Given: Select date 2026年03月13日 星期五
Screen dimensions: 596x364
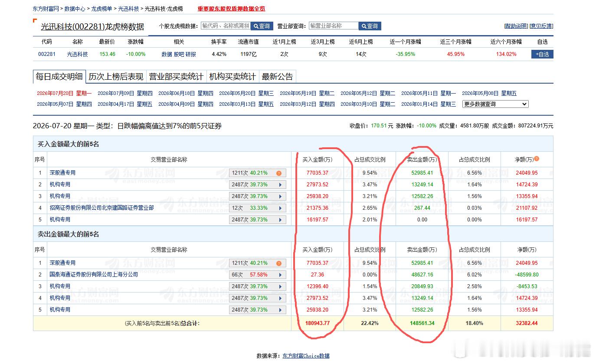Looking at the screenshot, I should (x=246, y=104).
